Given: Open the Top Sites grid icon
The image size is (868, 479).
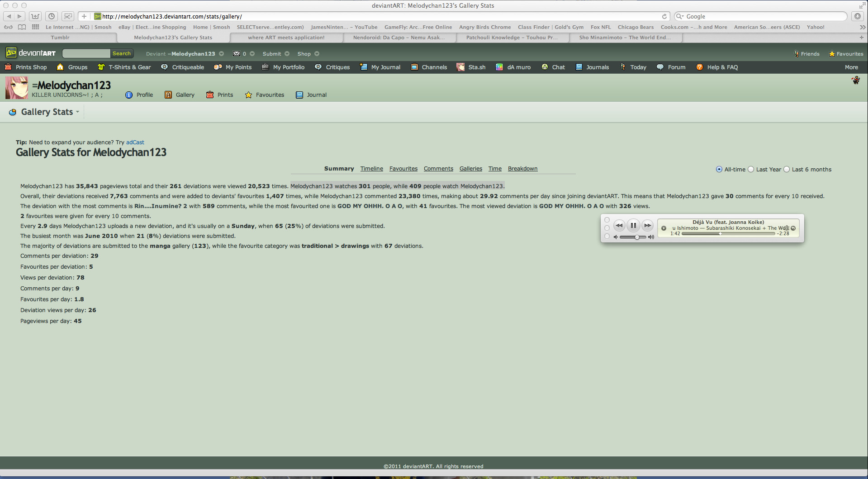Looking at the screenshot, I should tap(35, 27).
